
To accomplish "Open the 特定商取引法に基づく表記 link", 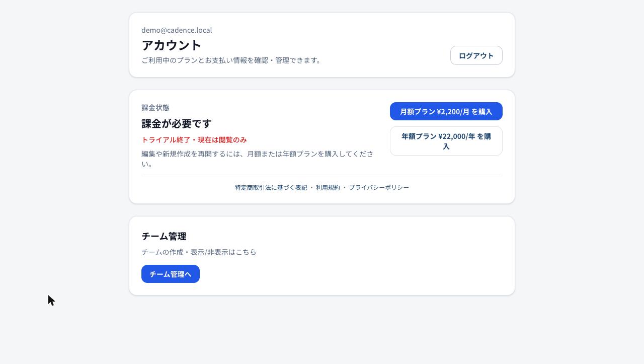I will [271, 187].
